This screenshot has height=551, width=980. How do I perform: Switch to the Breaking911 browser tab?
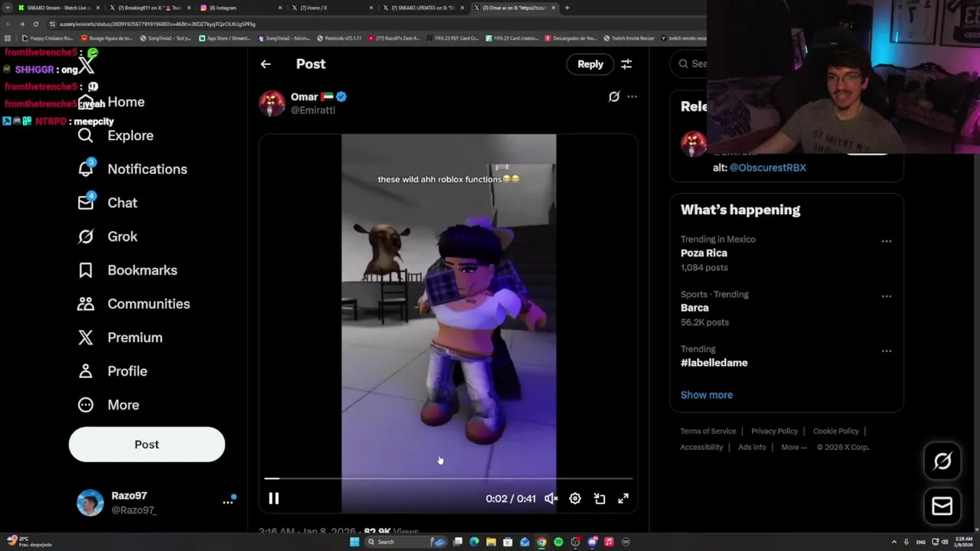pos(149,8)
